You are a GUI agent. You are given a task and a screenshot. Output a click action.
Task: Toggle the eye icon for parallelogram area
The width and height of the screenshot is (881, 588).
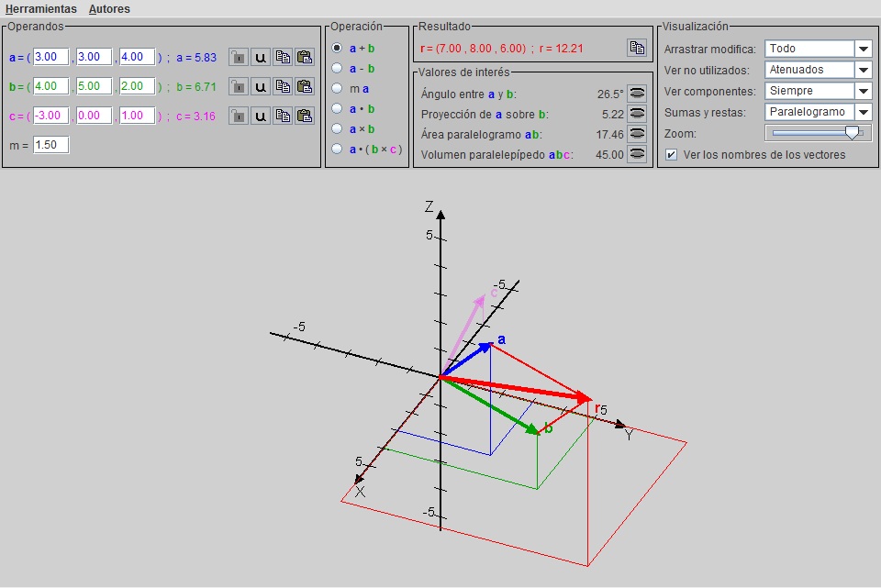tap(637, 134)
